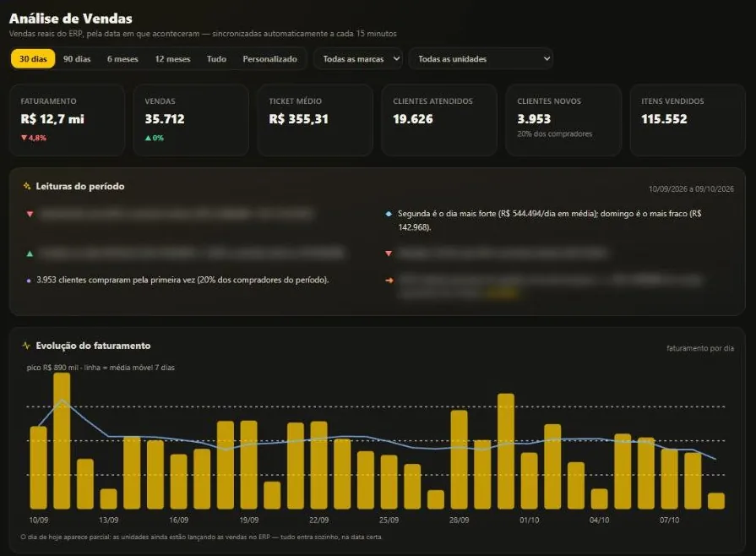Click the 'pico R$ 890 mil' chart legend

(101, 368)
